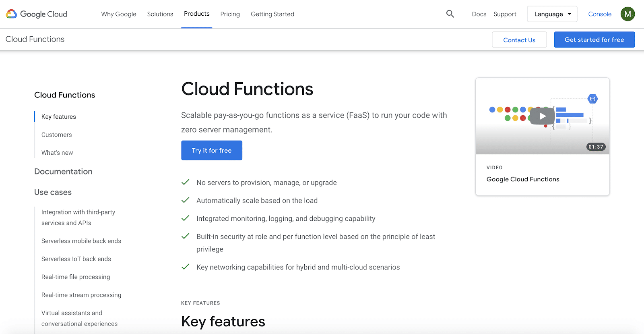Click the hexagonal Cloud Functions icon in the video thumbnail
The height and width of the screenshot is (334, 644).
tap(592, 99)
